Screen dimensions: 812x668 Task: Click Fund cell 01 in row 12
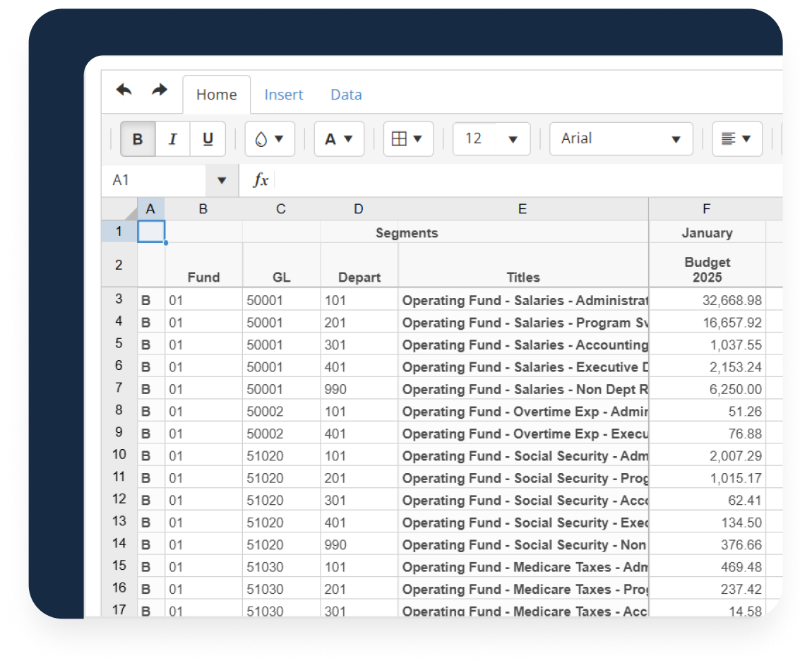(203, 500)
